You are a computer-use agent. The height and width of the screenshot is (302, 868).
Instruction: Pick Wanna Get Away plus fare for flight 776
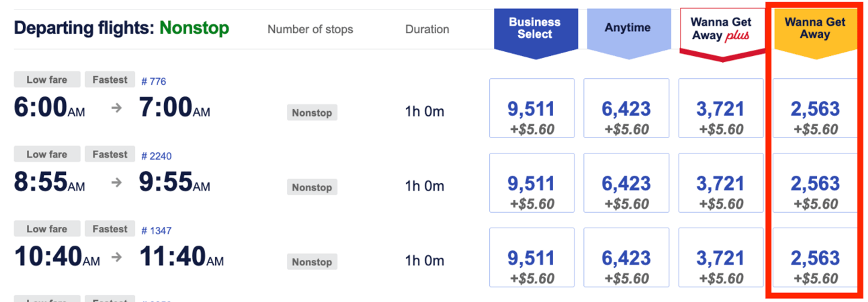pos(721,108)
